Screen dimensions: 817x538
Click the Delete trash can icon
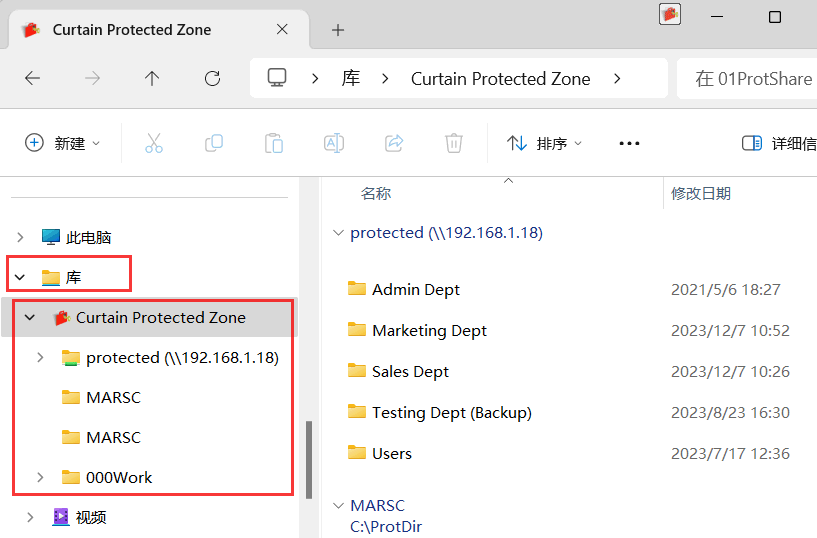pyautogui.click(x=454, y=143)
